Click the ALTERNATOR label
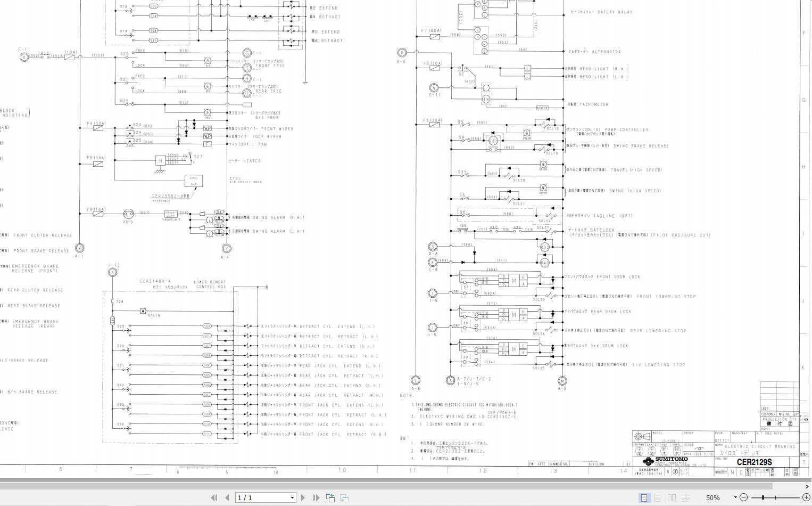 (607, 52)
